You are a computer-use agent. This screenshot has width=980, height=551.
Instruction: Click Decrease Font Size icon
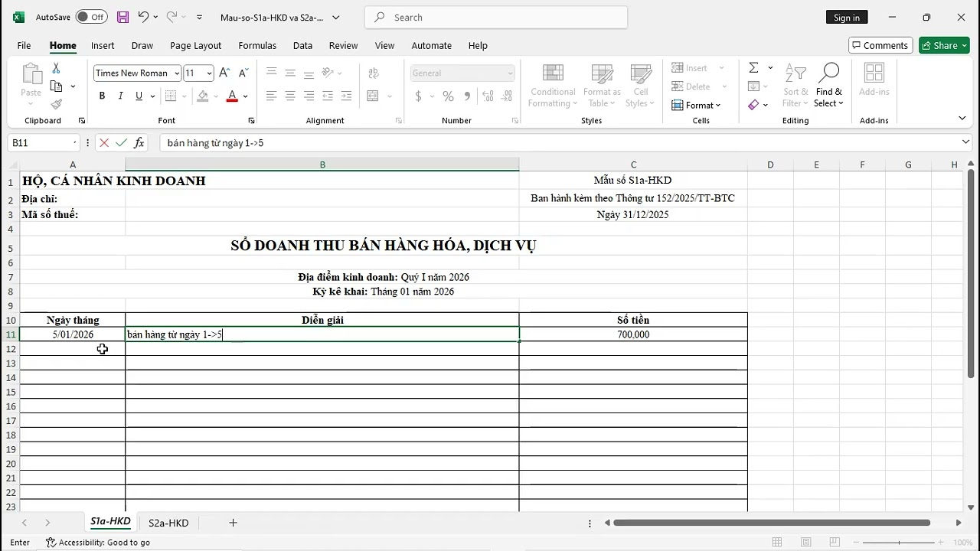point(243,73)
